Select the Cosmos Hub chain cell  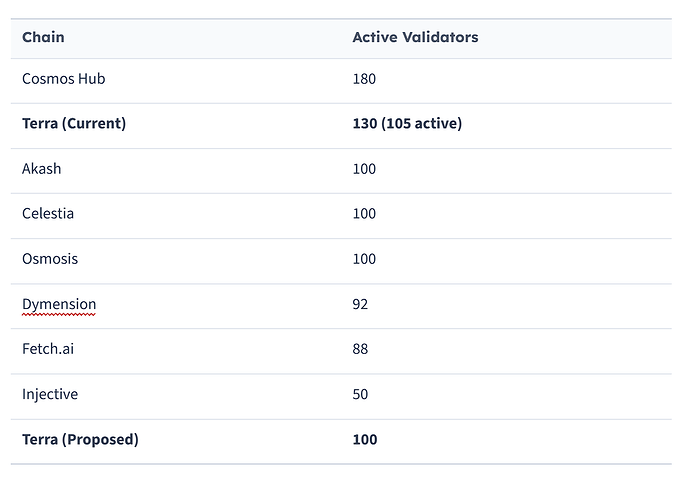(x=64, y=79)
